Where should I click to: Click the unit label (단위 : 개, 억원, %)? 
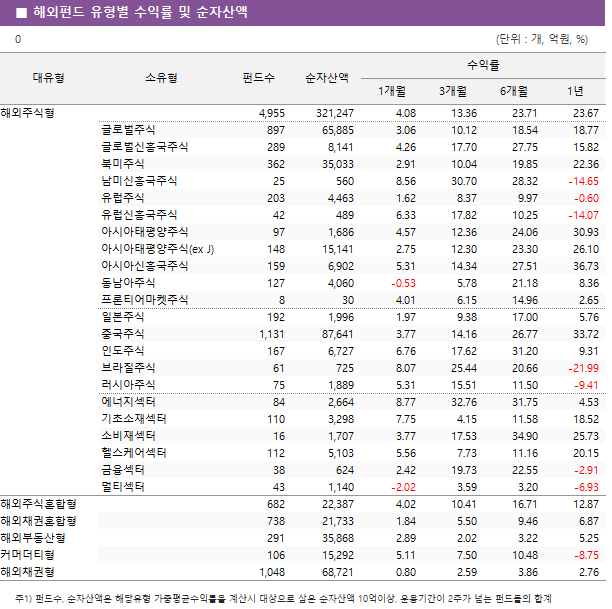[542, 39]
